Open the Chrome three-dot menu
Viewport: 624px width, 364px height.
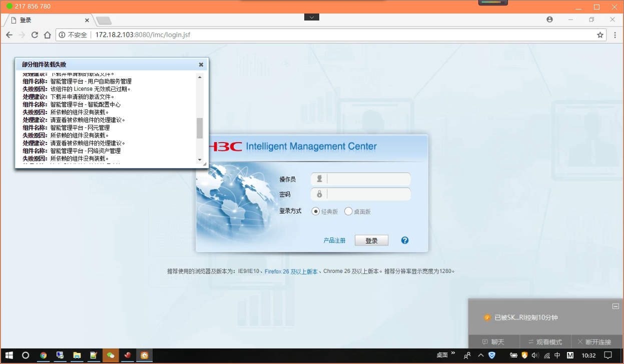point(615,35)
